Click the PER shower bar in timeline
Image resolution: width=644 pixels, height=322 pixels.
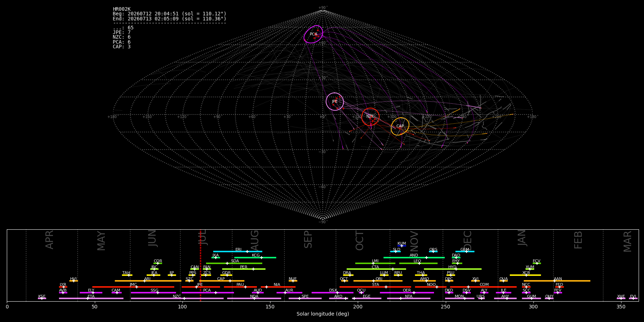[244, 269]
